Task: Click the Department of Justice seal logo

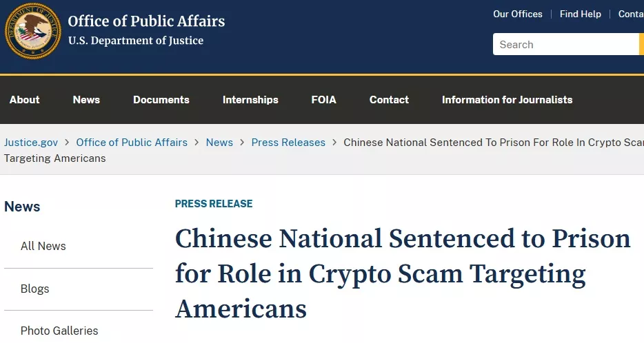Action: coord(33,31)
